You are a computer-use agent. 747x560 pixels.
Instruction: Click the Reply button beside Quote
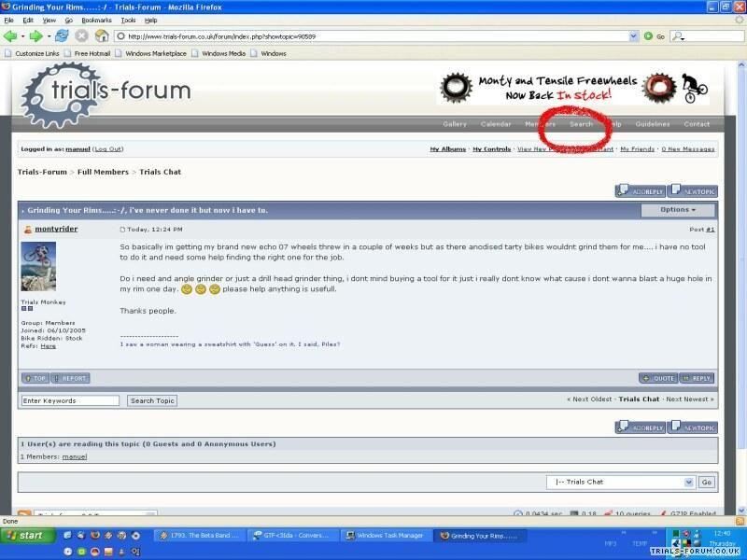pos(697,378)
